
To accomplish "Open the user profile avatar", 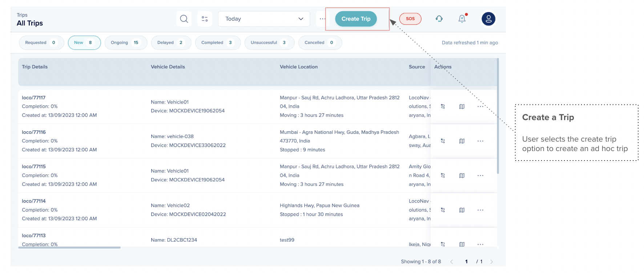I will click(488, 19).
